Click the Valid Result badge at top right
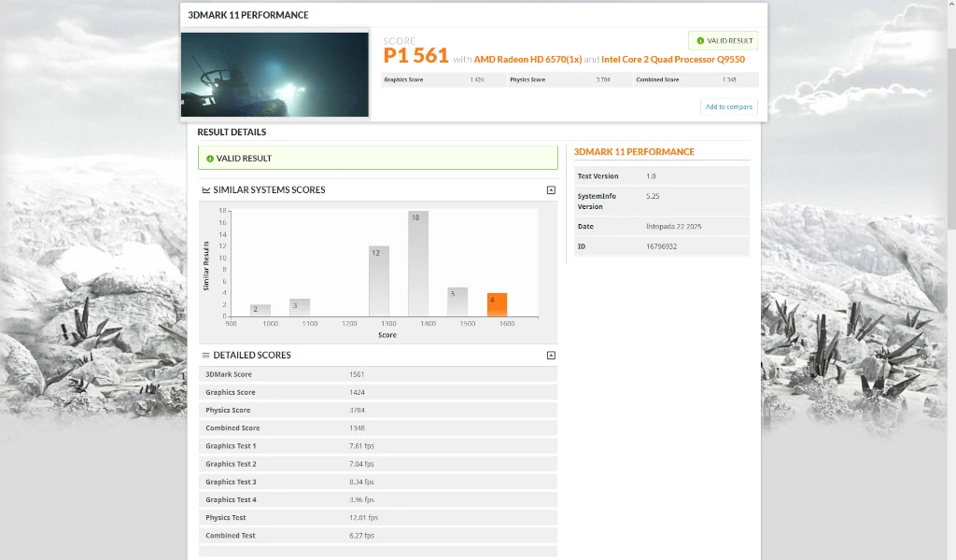 (724, 41)
